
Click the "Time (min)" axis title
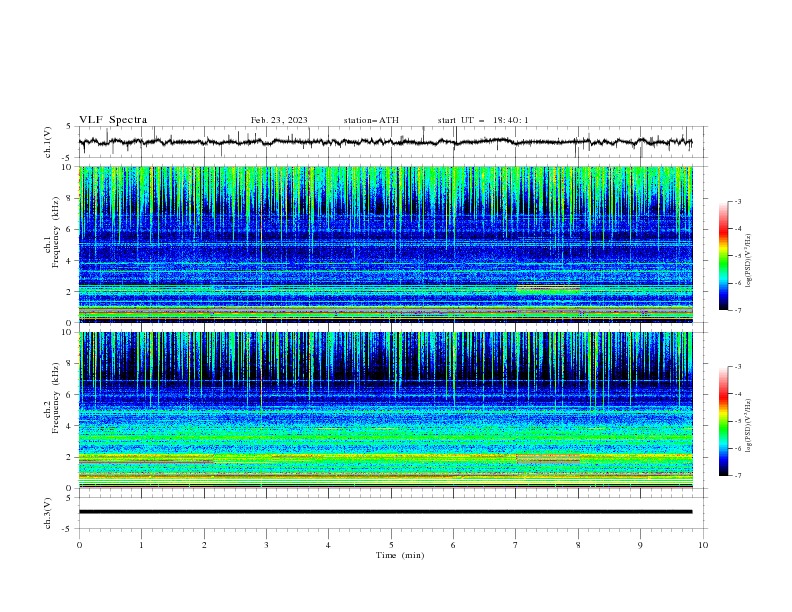[400, 555]
